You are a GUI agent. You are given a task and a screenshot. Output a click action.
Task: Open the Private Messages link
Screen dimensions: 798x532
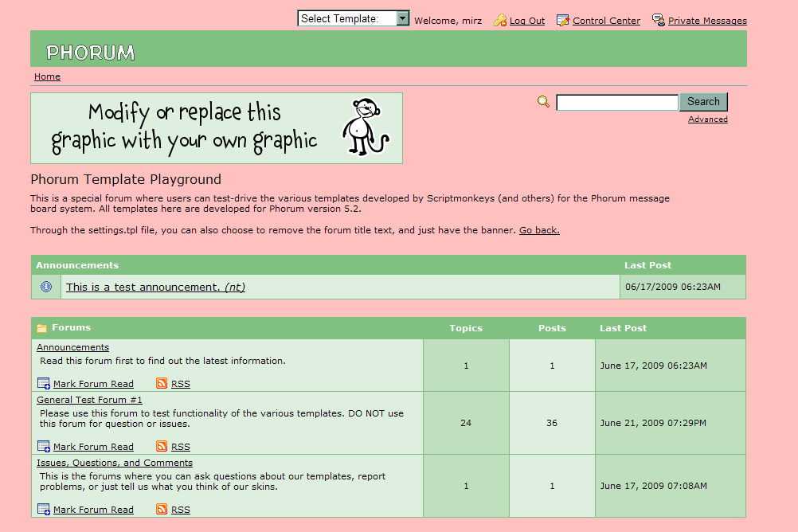click(x=707, y=21)
